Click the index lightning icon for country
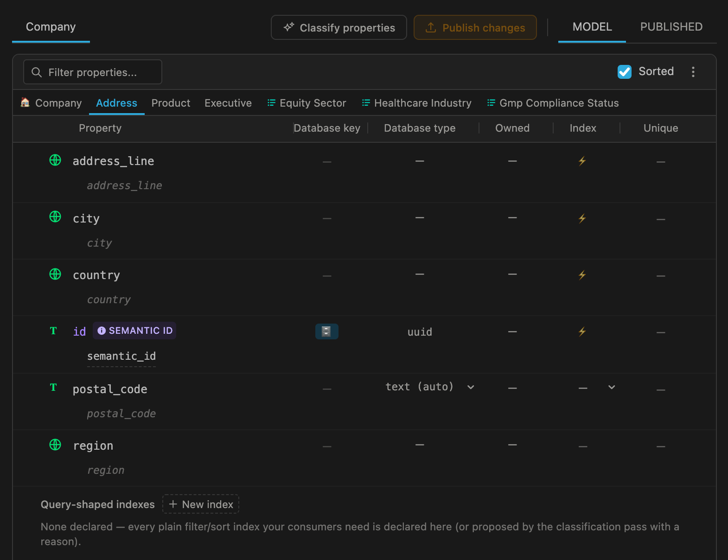 click(582, 275)
